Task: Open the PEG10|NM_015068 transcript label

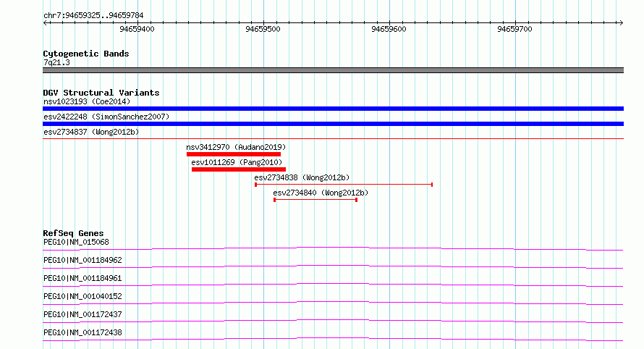Action: 76,242
